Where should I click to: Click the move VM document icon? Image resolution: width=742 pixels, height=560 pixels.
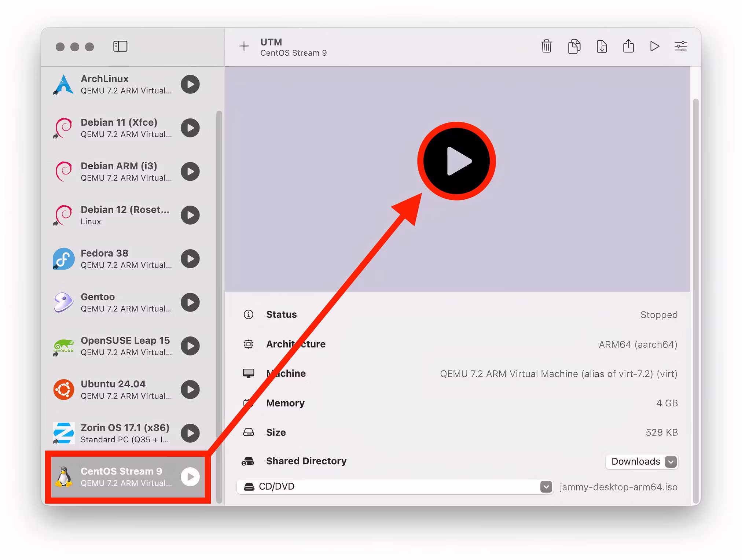click(x=602, y=47)
